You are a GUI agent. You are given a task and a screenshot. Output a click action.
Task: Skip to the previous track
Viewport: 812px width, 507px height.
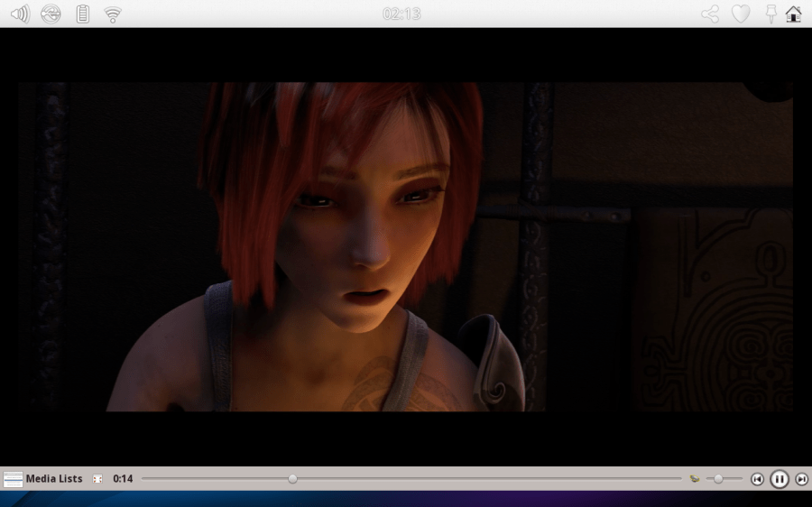click(758, 479)
